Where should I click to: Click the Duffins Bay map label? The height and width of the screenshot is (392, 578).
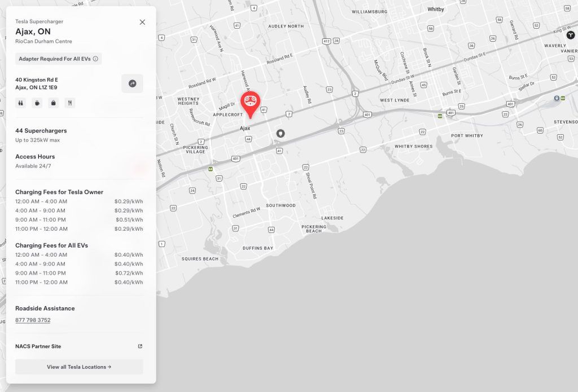tap(257, 248)
